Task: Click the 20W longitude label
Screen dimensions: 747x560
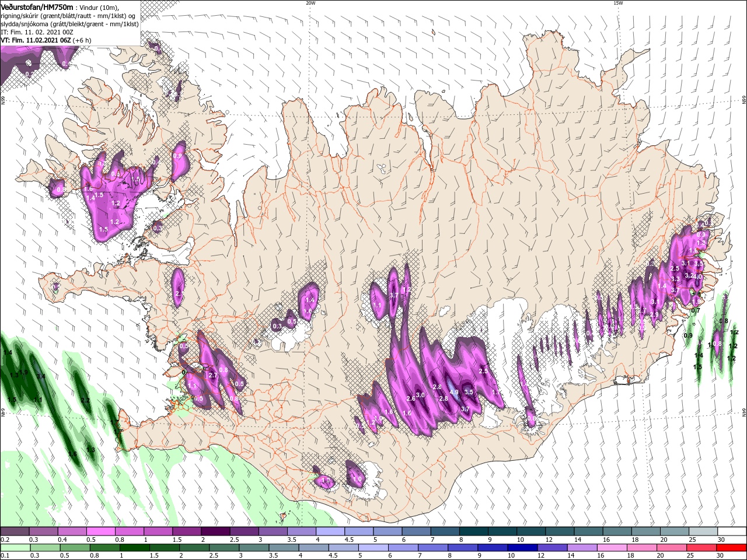Action: (310, 3)
